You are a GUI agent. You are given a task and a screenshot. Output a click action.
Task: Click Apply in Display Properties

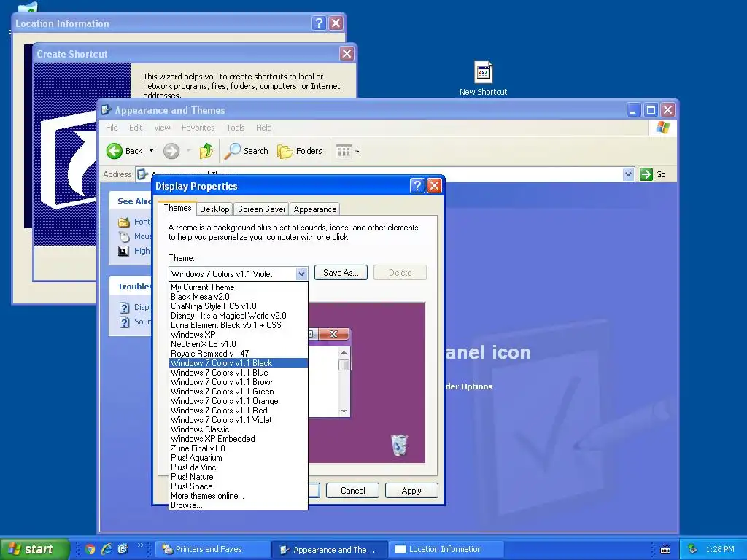[x=411, y=491]
